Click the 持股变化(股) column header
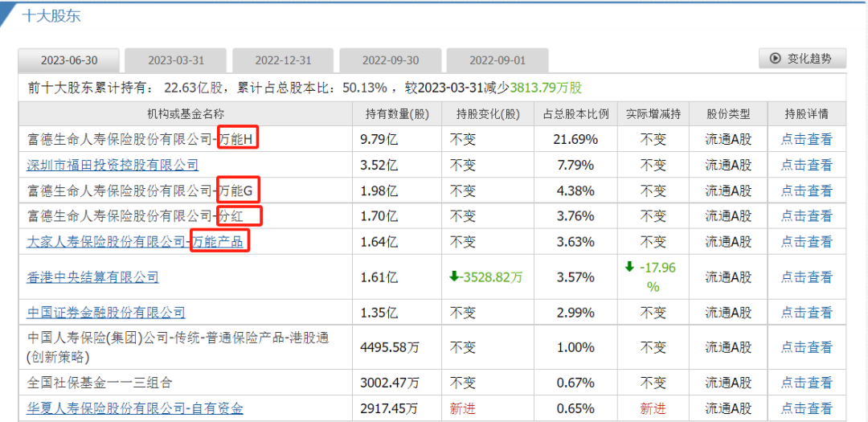 coord(488,114)
